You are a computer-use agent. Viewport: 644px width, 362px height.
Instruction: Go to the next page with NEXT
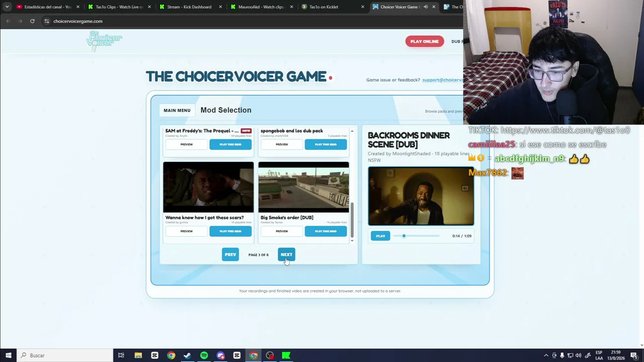pyautogui.click(x=286, y=254)
